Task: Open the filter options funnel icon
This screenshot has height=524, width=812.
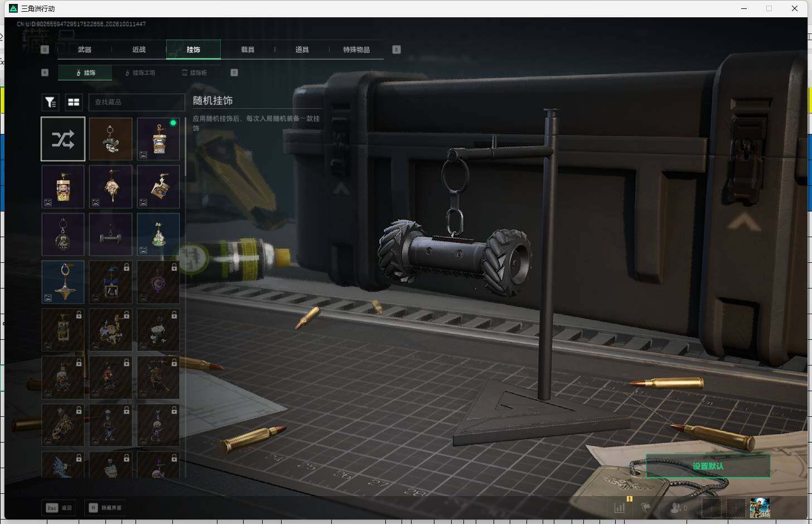Action: [x=50, y=102]
